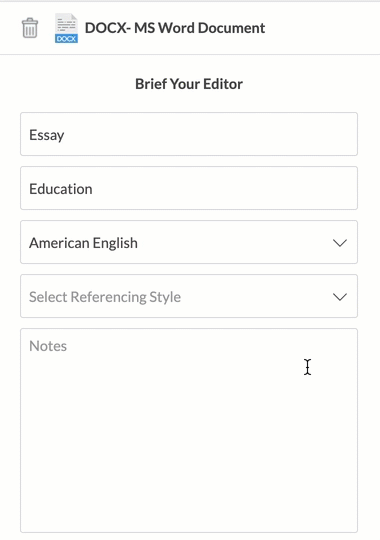Image resolution: width=380 pixels, height=540 pixels.
Task: Click the Select Referencing Style placeholder text
Action: [x=105, y=297]
